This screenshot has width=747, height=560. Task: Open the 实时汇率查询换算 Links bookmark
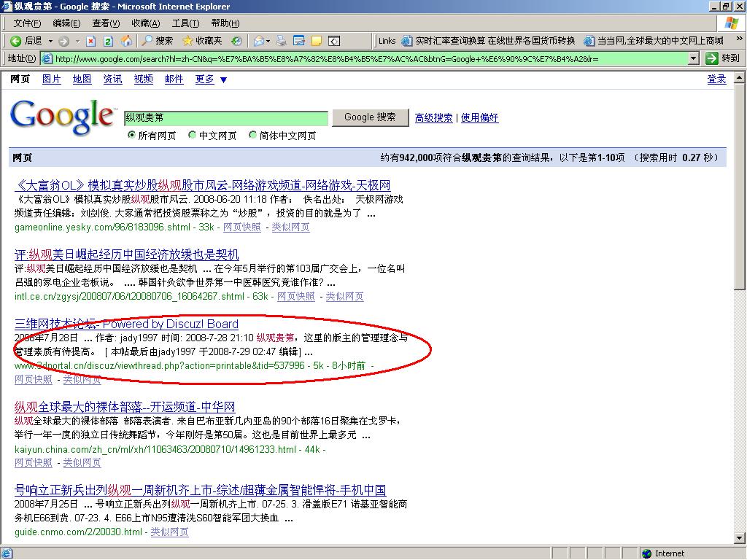tap(488, 41)
